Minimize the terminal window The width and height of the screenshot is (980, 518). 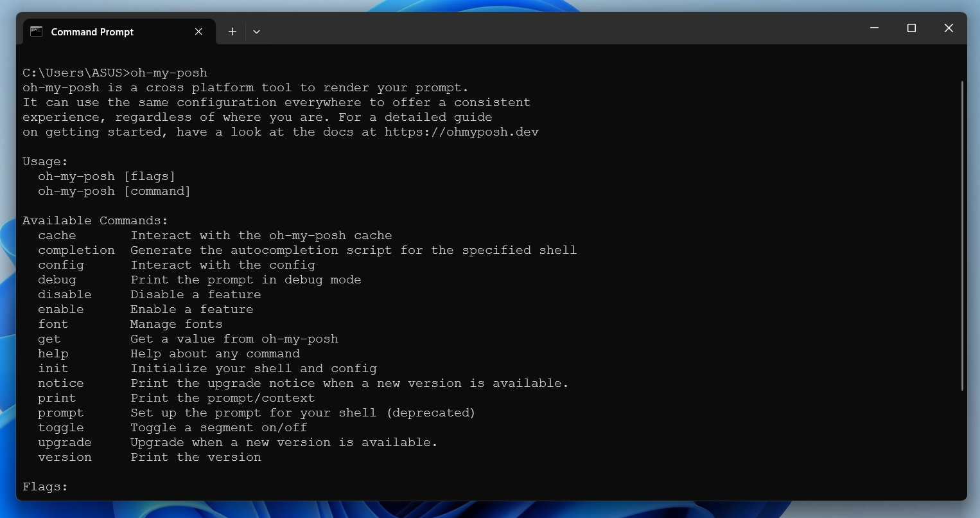pyautogui.click(x=874, y=28)
